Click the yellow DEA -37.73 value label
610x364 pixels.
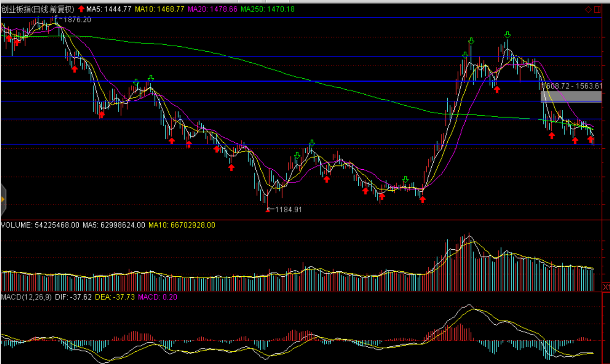click(115, 297)
